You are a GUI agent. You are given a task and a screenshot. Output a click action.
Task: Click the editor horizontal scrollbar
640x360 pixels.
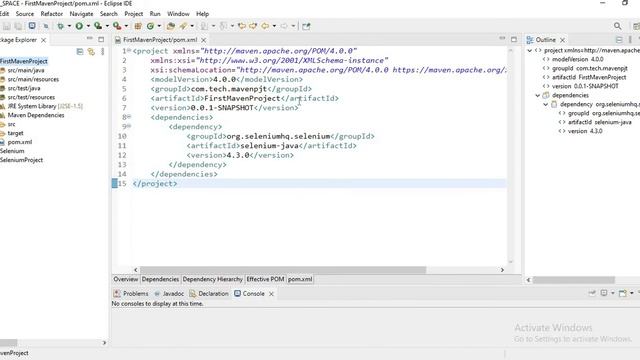[x=283, y=270]
